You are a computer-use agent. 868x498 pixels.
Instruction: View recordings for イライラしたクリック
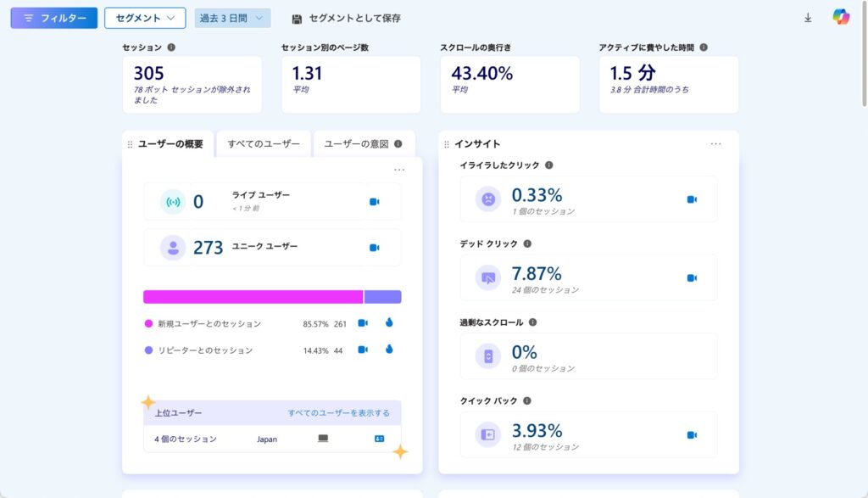tap(692, 199)
